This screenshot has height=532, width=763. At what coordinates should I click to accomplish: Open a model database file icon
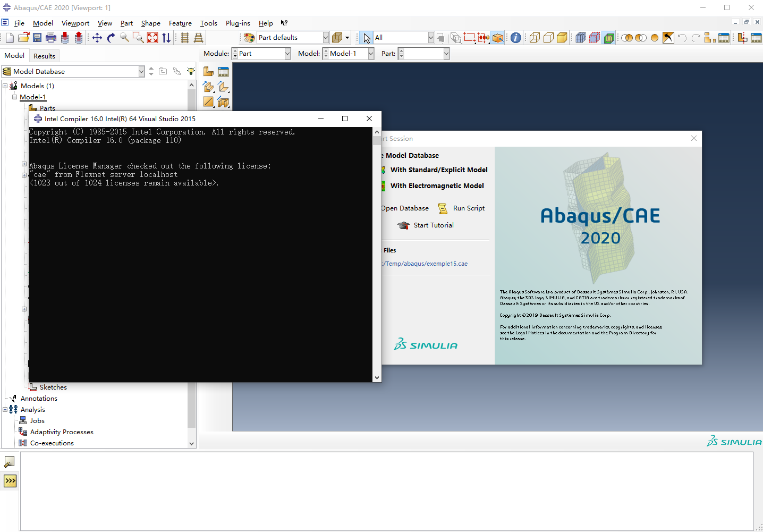point(23,38)
